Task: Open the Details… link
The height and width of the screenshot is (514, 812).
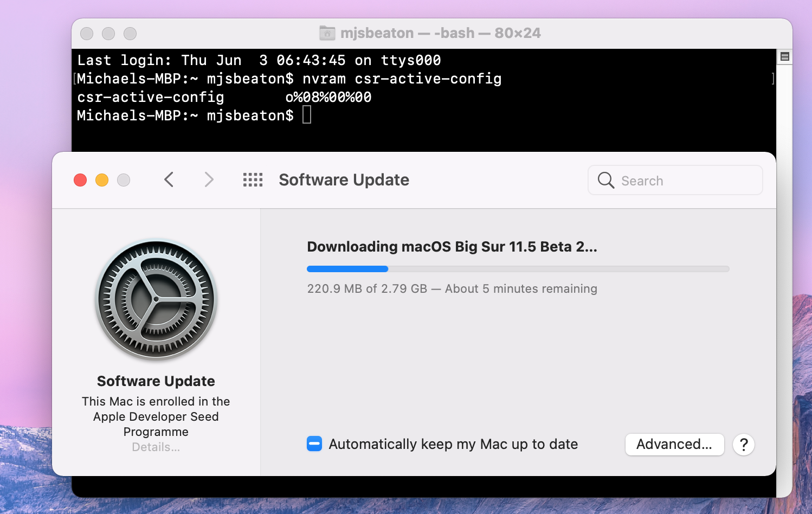Action: pos(156,447)
